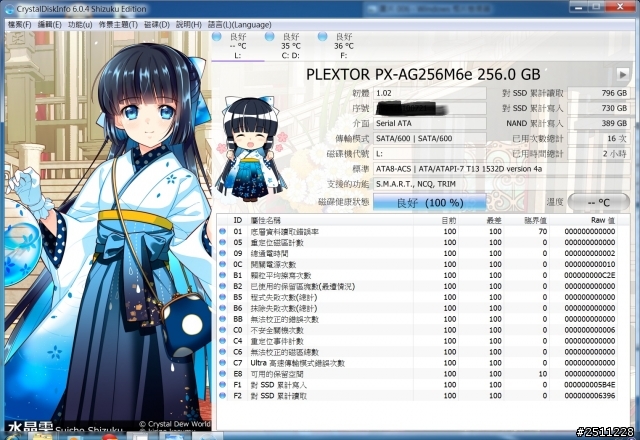Click the temperature -- °C indicator
Image resolution: width=640 pixels, height=440 pixels.
pos(599,202)
